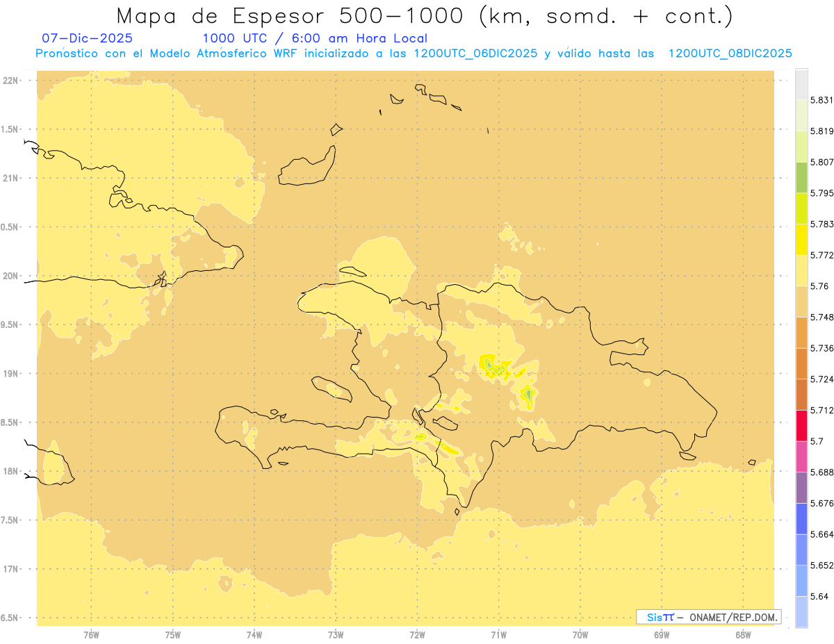Click the color bar value '5.783'

pyautogui.click(x=821, y=224)
